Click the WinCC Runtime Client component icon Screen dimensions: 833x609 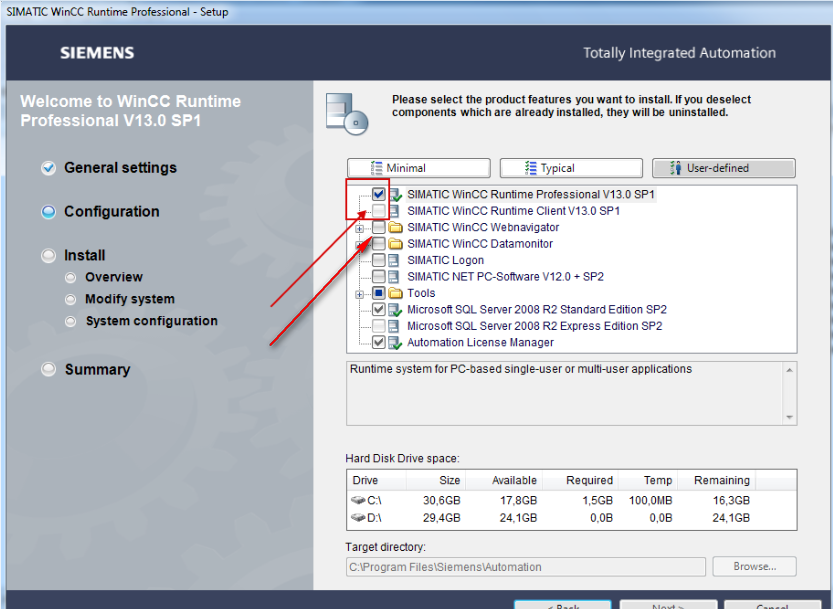(x=394, y=211)
